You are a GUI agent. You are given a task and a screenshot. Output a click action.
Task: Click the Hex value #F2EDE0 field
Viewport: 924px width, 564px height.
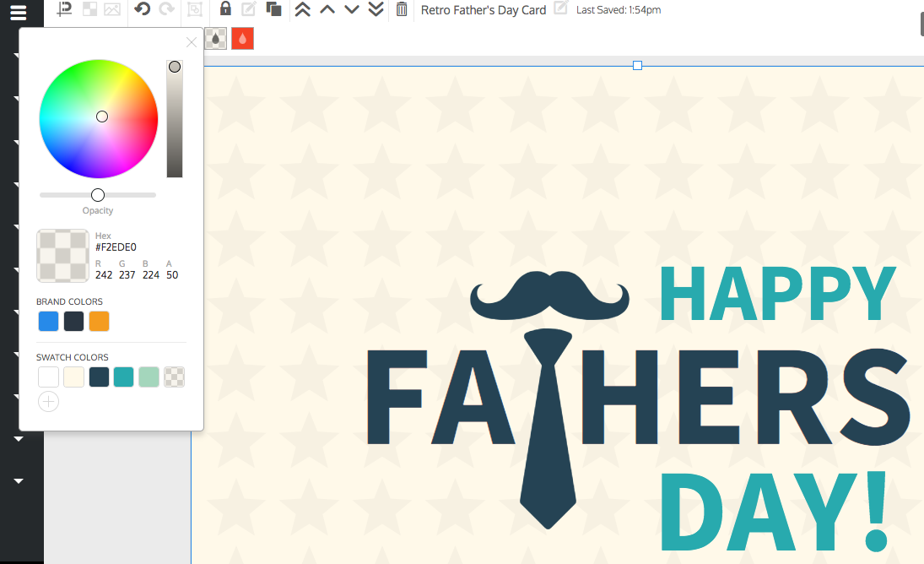[x=116, y=247]
